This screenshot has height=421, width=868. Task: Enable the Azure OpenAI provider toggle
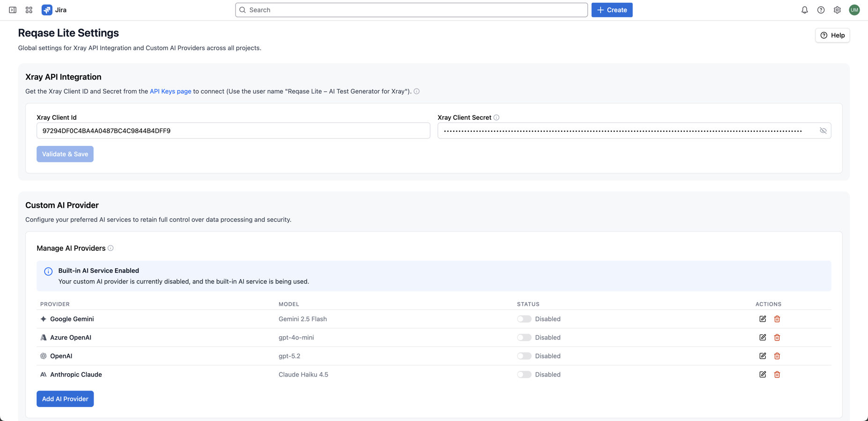click(x=524, y=338)
